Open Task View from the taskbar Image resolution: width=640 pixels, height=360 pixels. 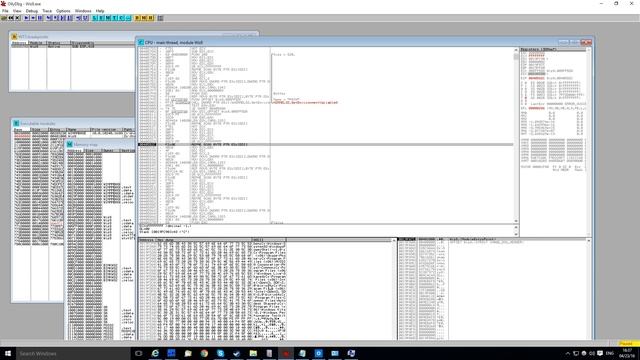click(139, 353)
